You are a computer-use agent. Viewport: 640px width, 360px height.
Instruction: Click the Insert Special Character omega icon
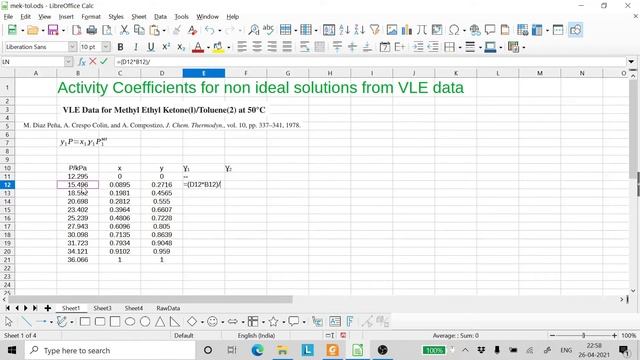click(454, 30)
